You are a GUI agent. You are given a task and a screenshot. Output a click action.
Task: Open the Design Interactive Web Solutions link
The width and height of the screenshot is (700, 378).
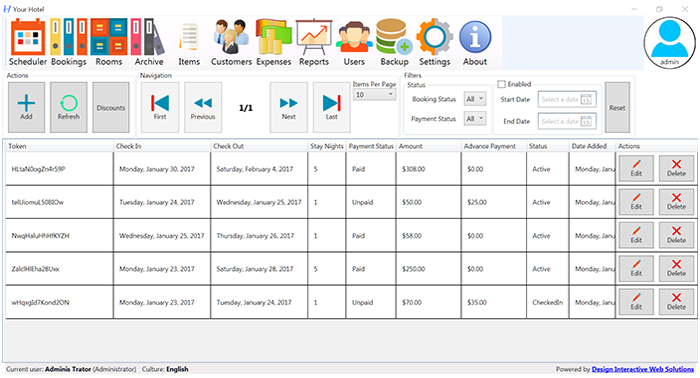coord(642,369)
